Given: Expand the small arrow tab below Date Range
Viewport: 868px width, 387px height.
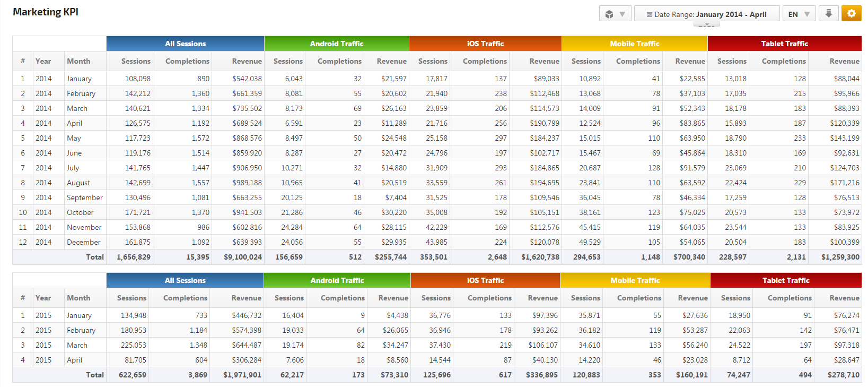Looking at the screenshot, I should pyautogui.click(x=706, y=24).
